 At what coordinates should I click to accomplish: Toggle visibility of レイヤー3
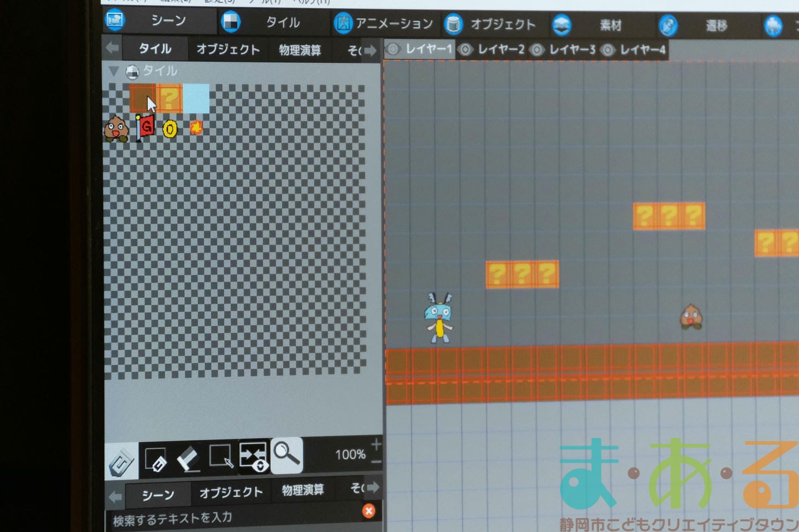[x=536, y=50]
